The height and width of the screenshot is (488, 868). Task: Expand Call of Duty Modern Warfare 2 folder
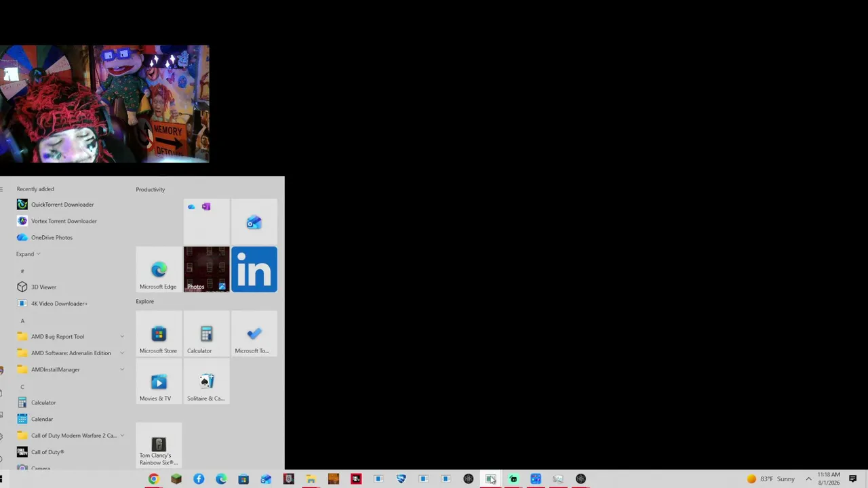point(122,436)
